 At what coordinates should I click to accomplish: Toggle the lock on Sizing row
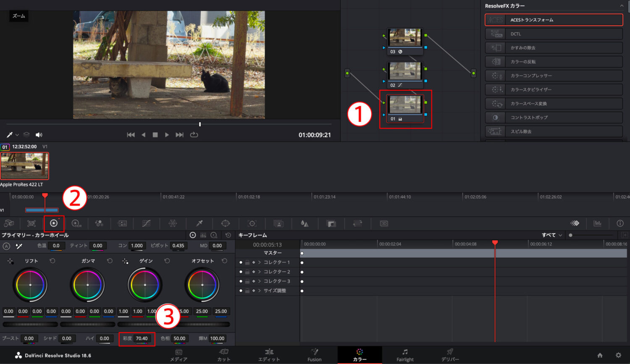click(247, 291)
